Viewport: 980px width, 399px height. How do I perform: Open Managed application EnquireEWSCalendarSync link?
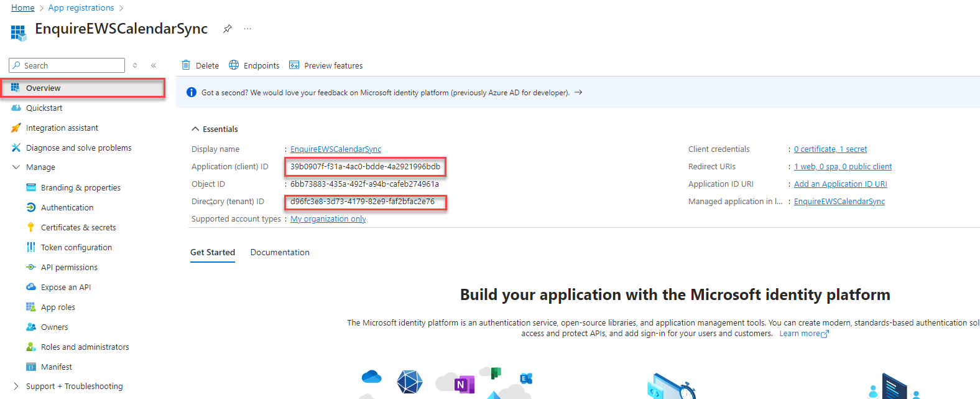[839, 201]
